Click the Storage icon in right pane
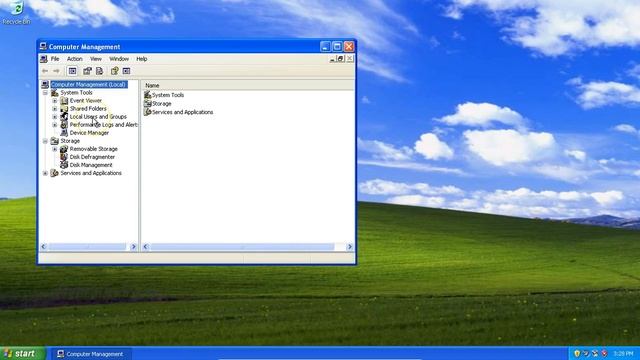This screenshot has width=640, height=360. 147,104
